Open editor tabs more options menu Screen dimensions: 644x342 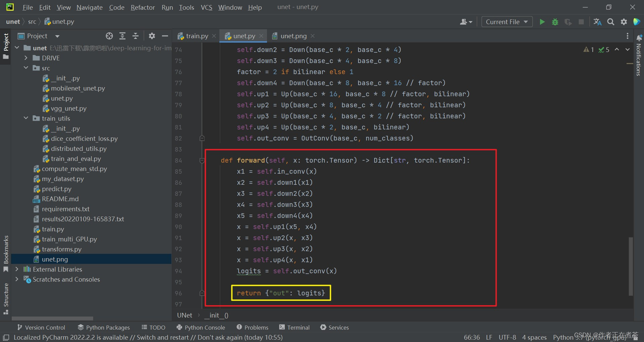628,36
